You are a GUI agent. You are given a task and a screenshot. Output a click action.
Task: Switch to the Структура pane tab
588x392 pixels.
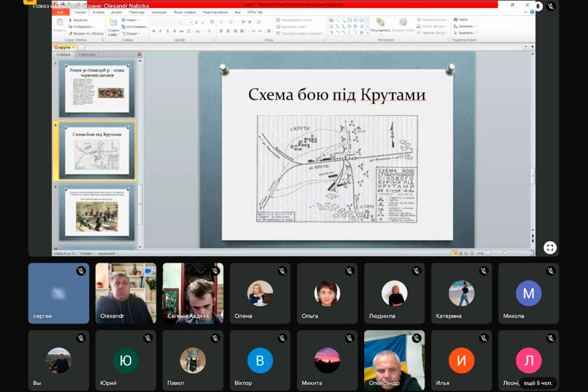86,55
